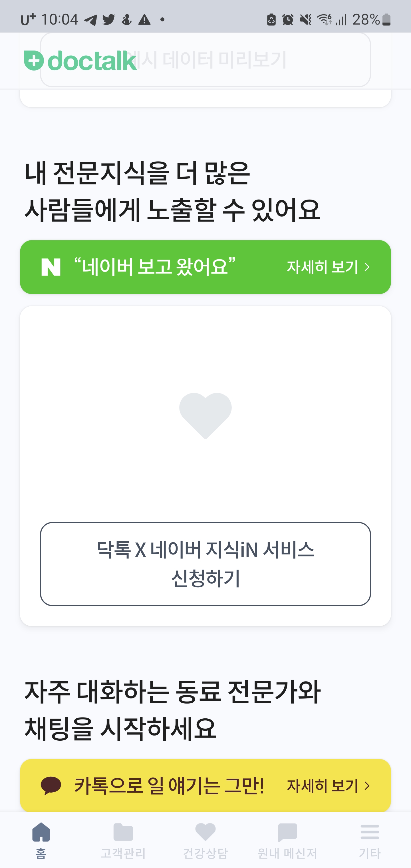Screen dimensions: 411x868
Task: Open the hamburger menu for 기타
Action: tap(370, 832)
